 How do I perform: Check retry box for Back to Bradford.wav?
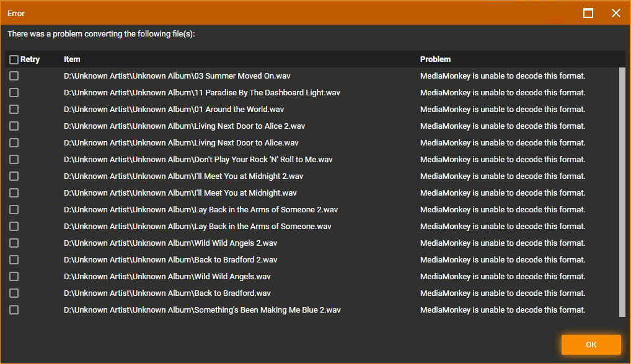14,293
